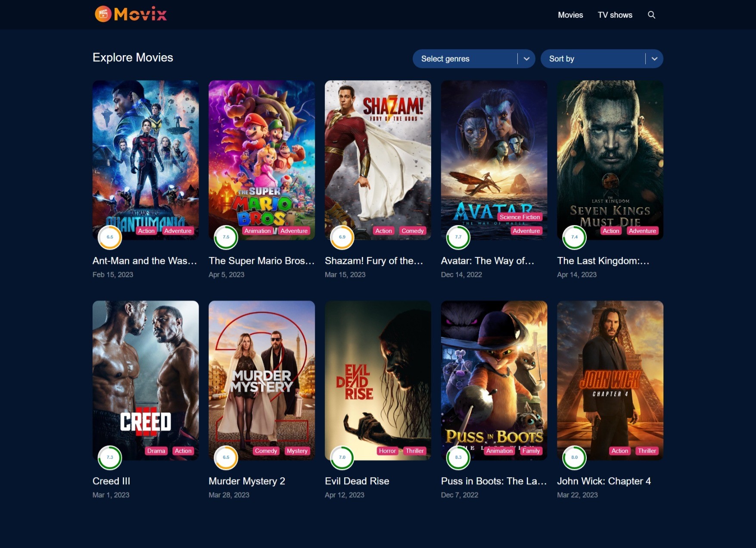Open the Ant-Man Quantumania poster

pyautogui.click(x=146, y=160)
